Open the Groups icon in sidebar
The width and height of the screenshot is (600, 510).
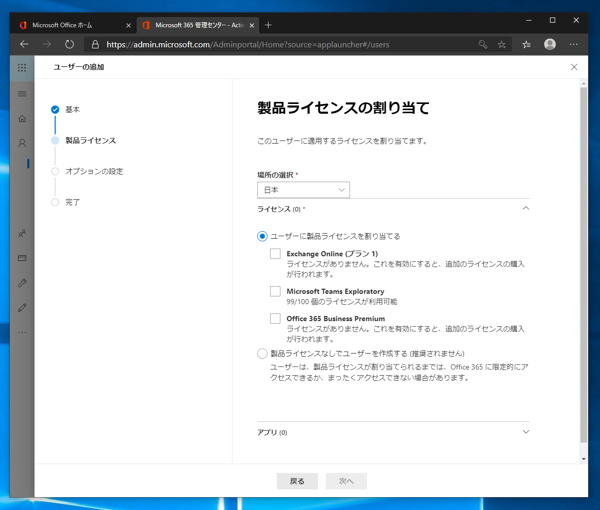tap(22, 233)
